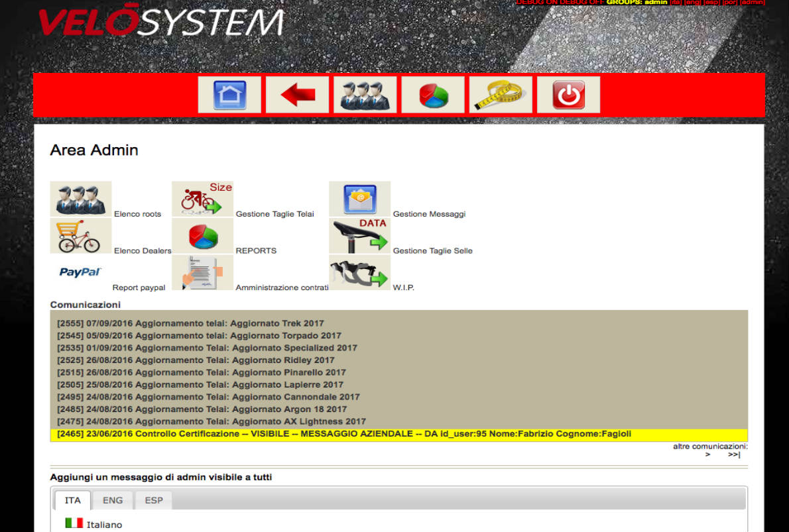
Task: Select message 2555 Aggiornato Trek 2017
Action: pos(190,323)
